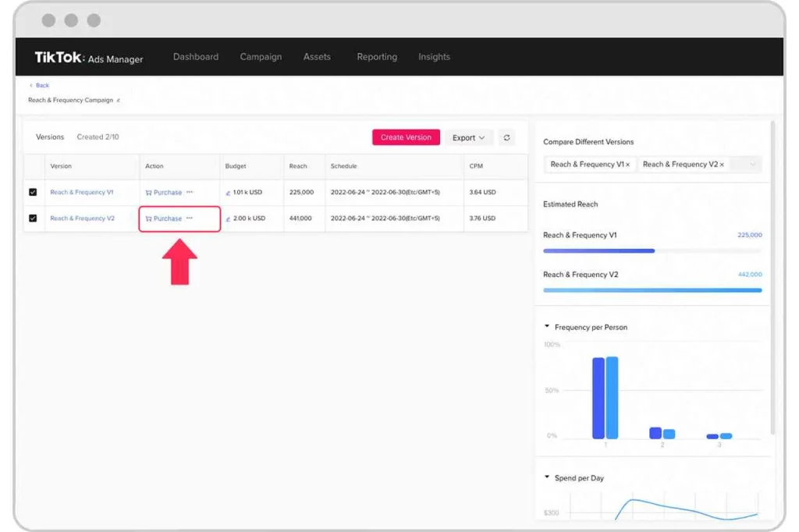The height and width of the screenshot is (532, 799).
Task: Uncheck the Reach & Frequency V2 row checkbox
Action: (33, 218)
